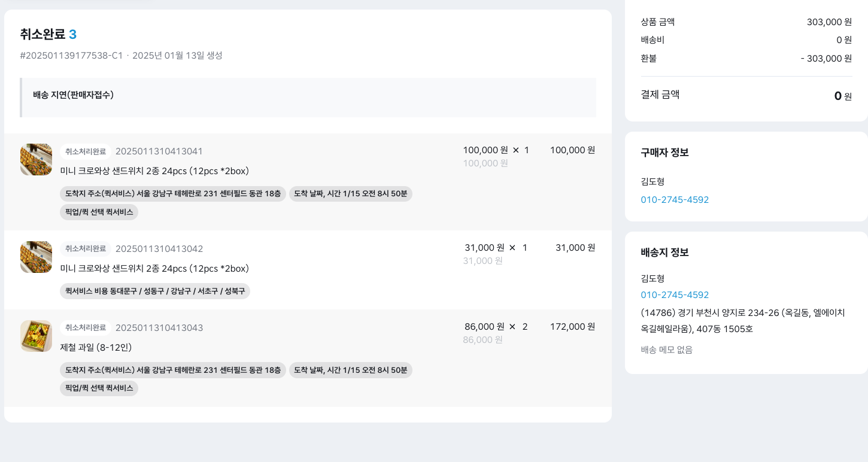Click 픽업/퀵 선택 tag on first croissant item
Viewport: 868px width, 462px height.
99,212
